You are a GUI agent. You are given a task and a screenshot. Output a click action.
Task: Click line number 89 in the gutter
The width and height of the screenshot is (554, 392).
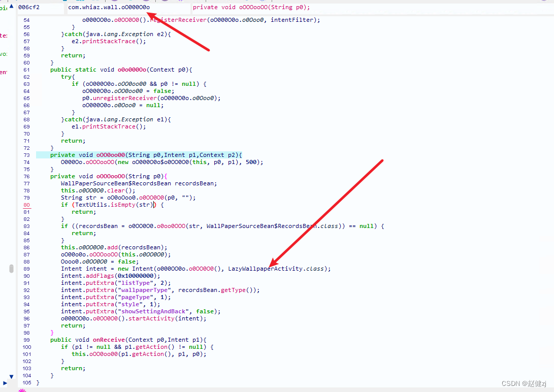click(x=27, y=269)
